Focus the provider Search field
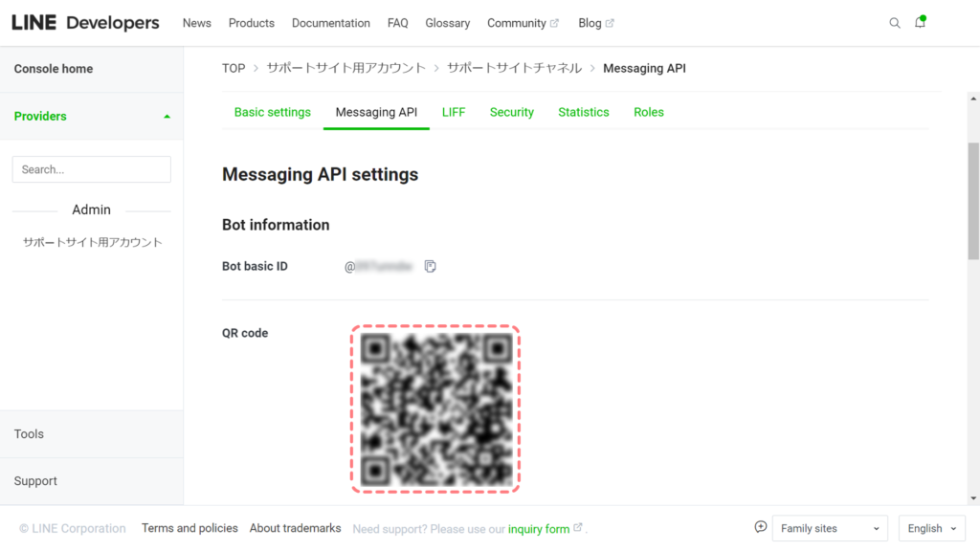Screen dimensions: 980x551 click(91, 169)
